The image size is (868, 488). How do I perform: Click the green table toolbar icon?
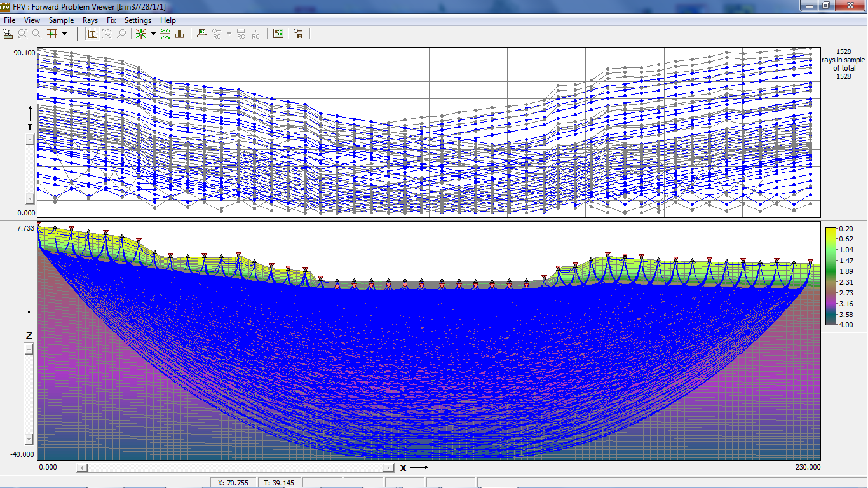(x=278, y=34)
